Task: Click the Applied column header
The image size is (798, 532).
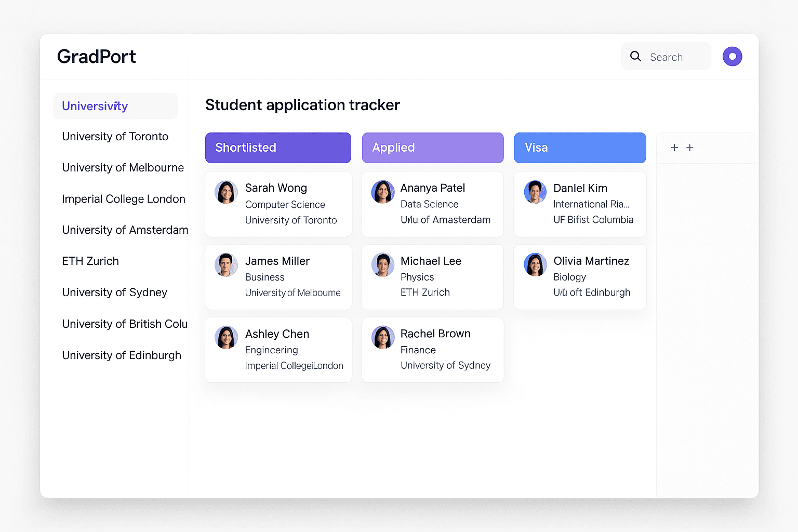Action: point(433,148)
